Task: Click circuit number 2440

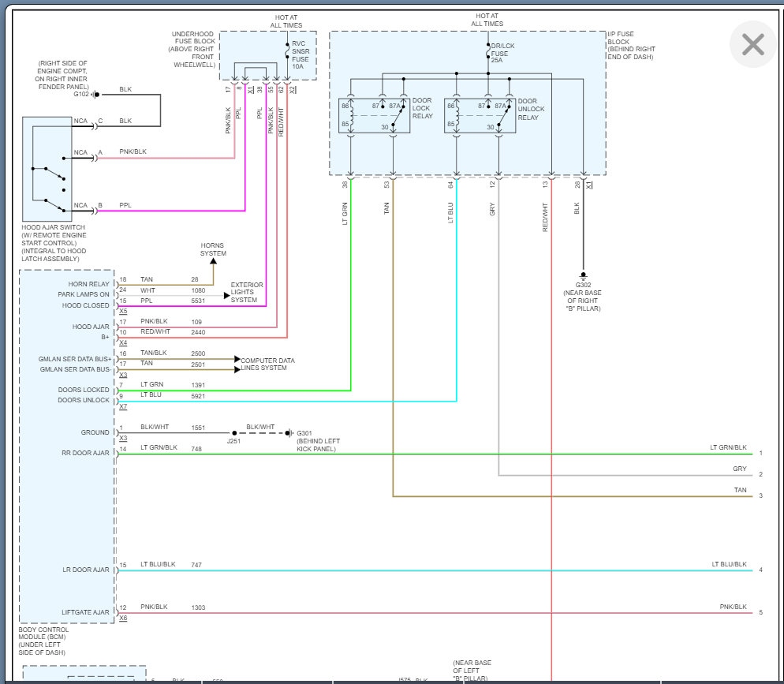Action: (x=198, y=332)
